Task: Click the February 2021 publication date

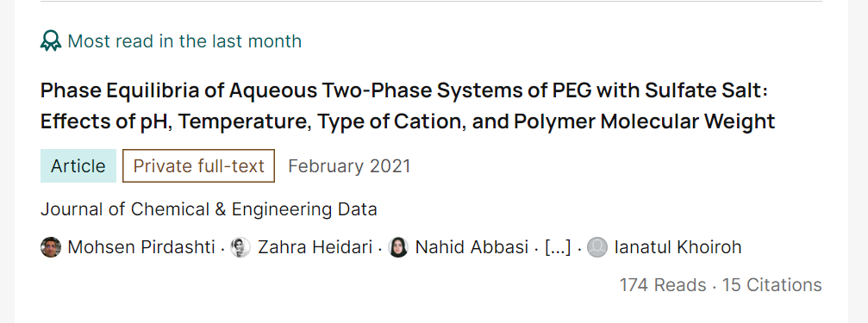Action: pyautogui.click(x=349, y=166)
